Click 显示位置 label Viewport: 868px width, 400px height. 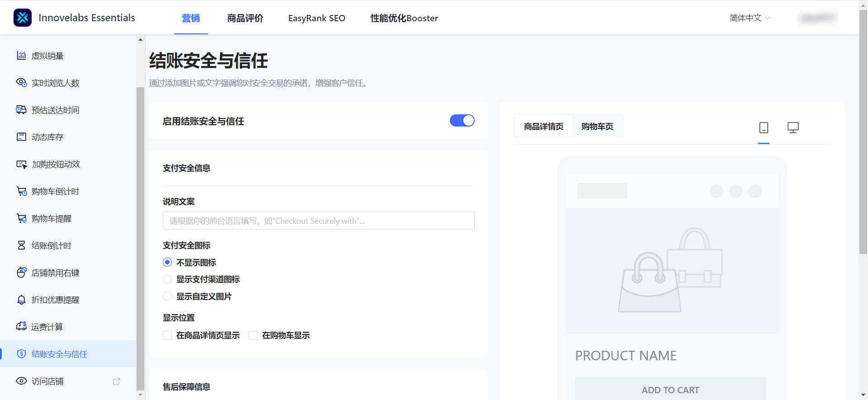179,318
